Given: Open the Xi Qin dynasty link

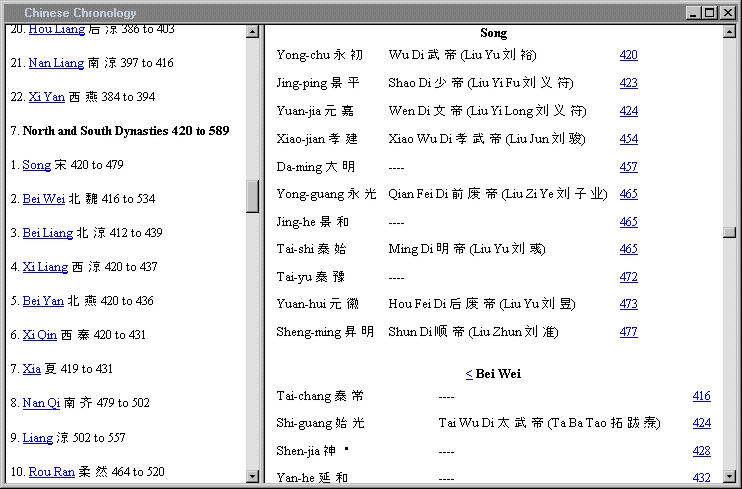Looking at the screenshot, I should [40, 335].
